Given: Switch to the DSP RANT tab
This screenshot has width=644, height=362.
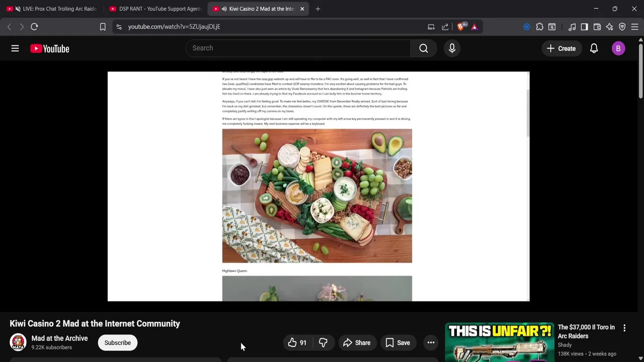Looking at the screenshot, I should (155, 9).
